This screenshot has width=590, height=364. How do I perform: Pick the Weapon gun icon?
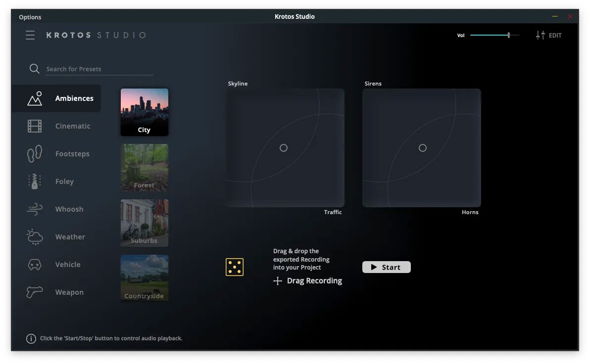(35, 292)
